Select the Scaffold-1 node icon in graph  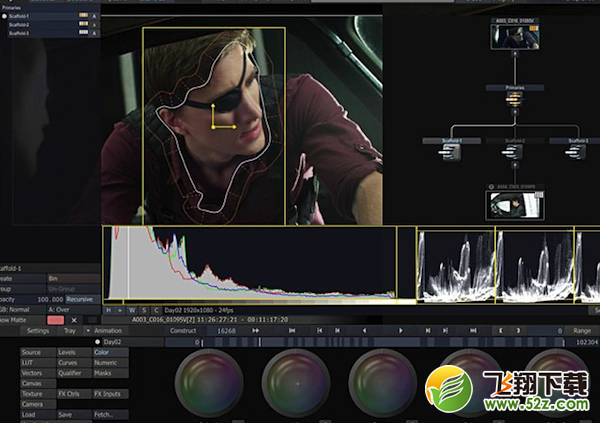[x=450, y=152]
